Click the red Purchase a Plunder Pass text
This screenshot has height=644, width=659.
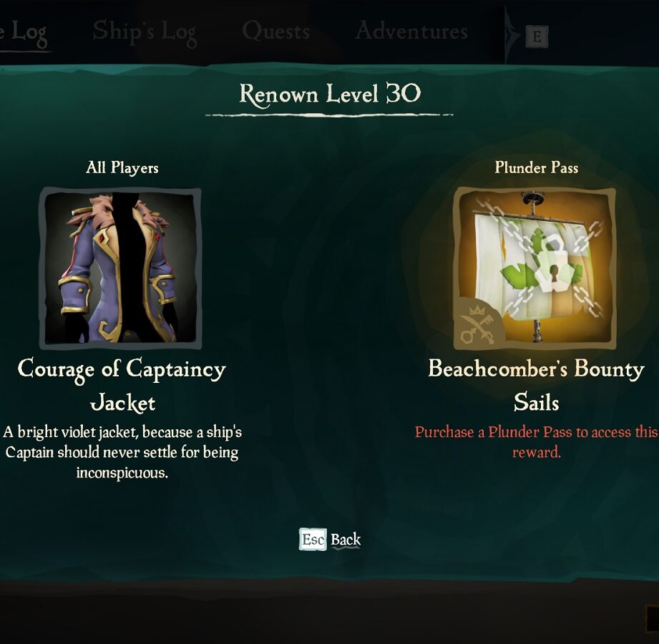pos(537,441)
